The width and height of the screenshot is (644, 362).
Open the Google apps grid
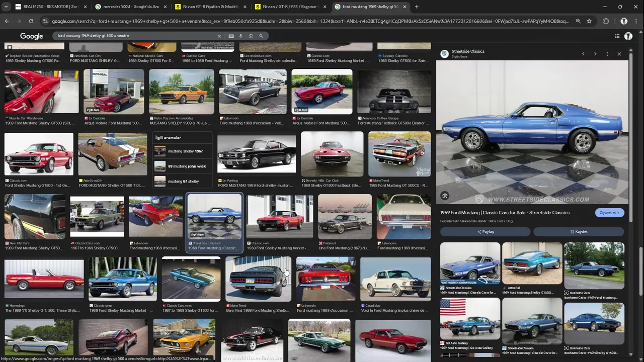tap(617, 36)
